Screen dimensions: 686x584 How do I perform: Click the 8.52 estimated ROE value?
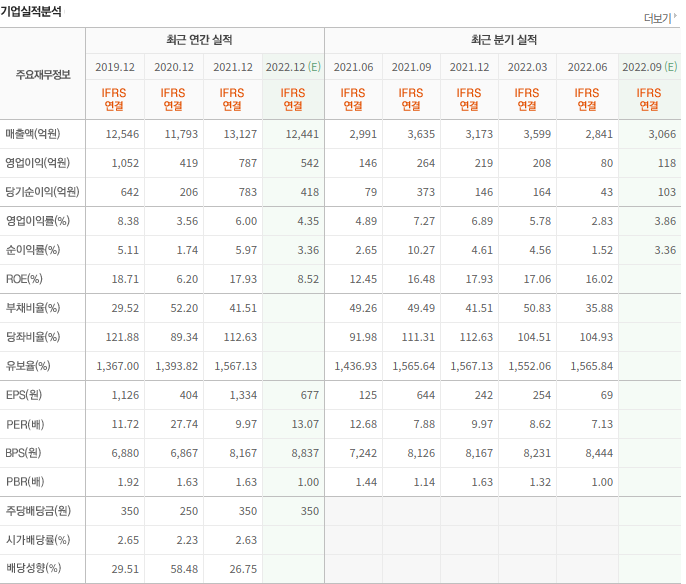308,279
